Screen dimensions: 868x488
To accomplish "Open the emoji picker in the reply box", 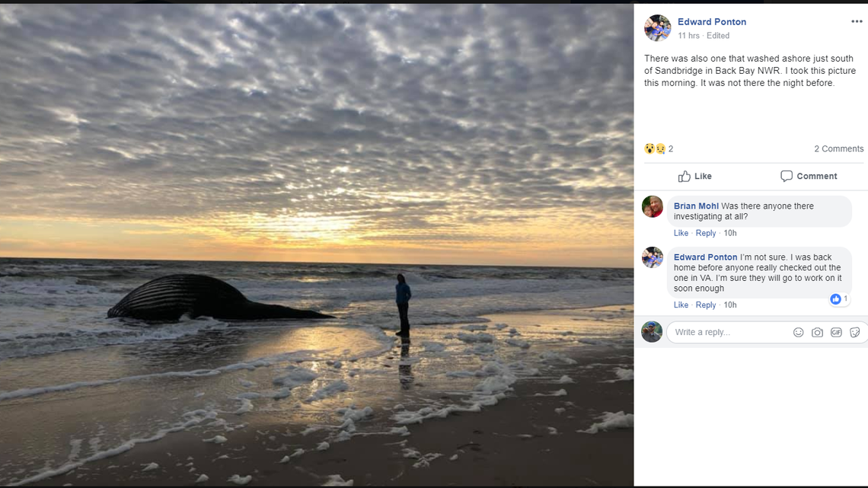I will [798, 332].
